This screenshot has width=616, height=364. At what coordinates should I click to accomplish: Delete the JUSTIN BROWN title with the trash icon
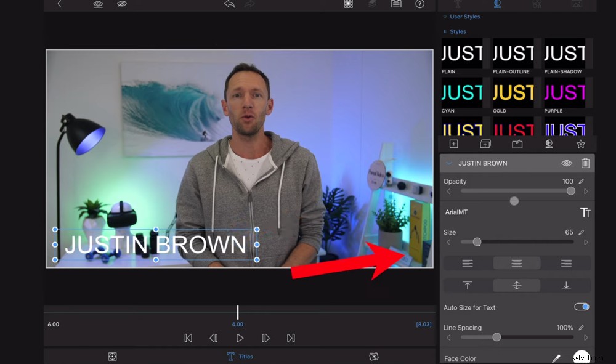pos(585,163)
